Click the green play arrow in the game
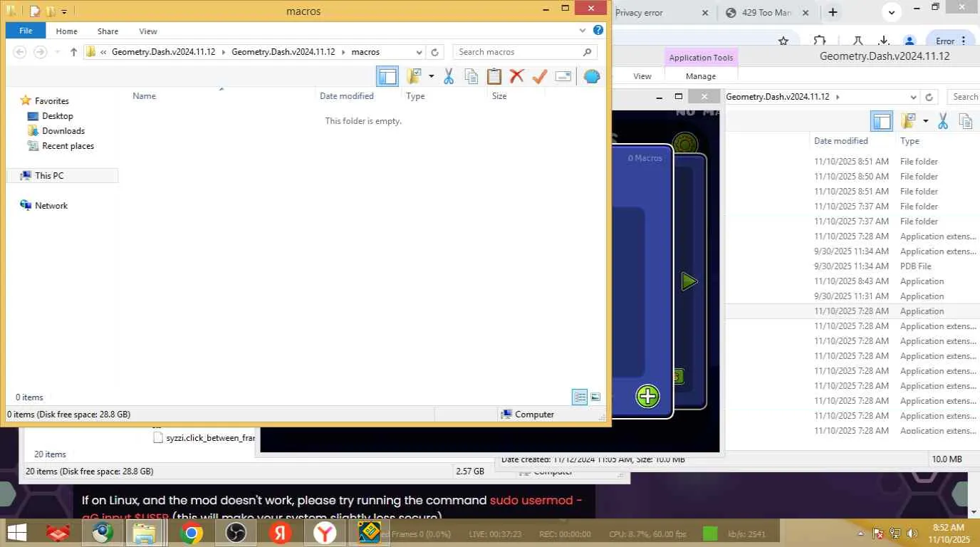 click(x=688, y=281)
